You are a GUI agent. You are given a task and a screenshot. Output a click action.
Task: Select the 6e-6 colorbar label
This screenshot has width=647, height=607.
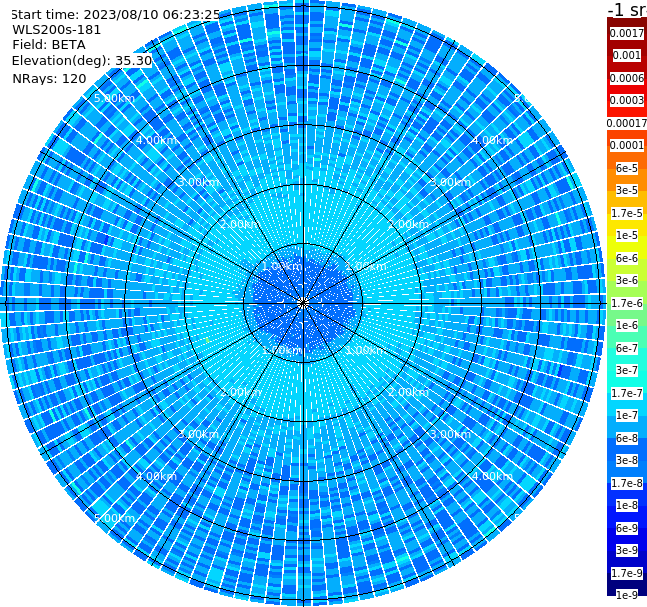(627, 258)
